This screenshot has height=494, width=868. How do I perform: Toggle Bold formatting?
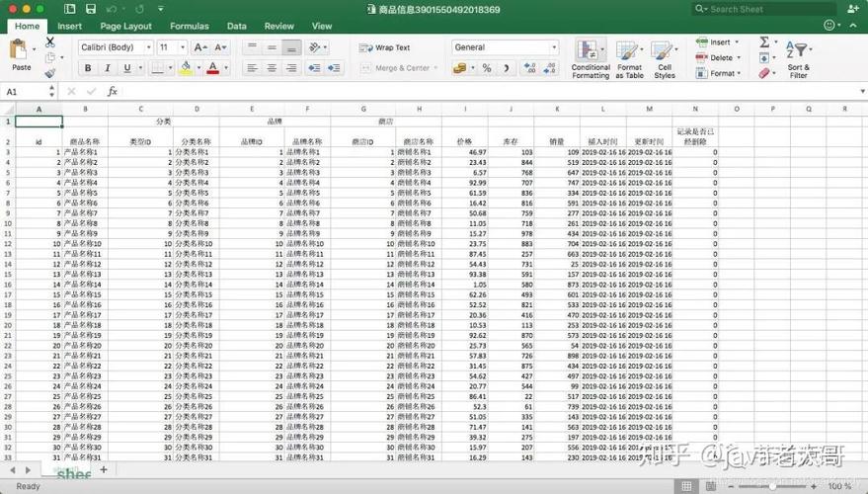pyautogui.click(x=88, y=68)
